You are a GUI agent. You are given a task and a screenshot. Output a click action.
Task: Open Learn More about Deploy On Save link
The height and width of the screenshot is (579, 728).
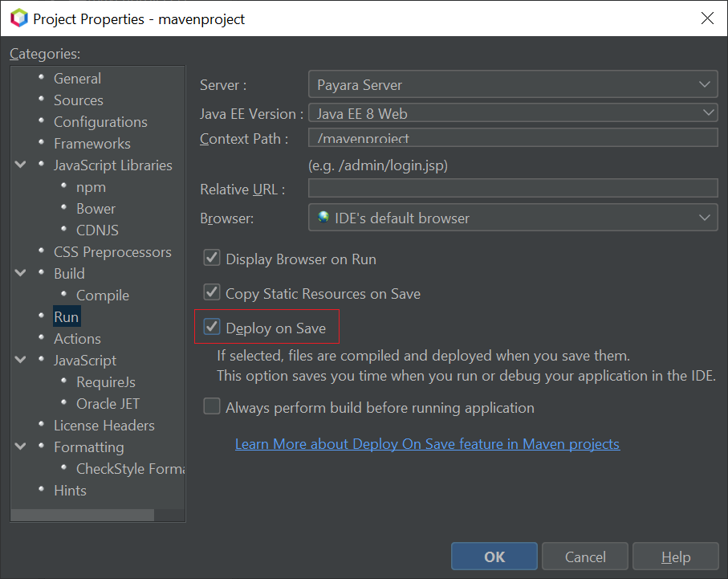(x=427, y=444)
